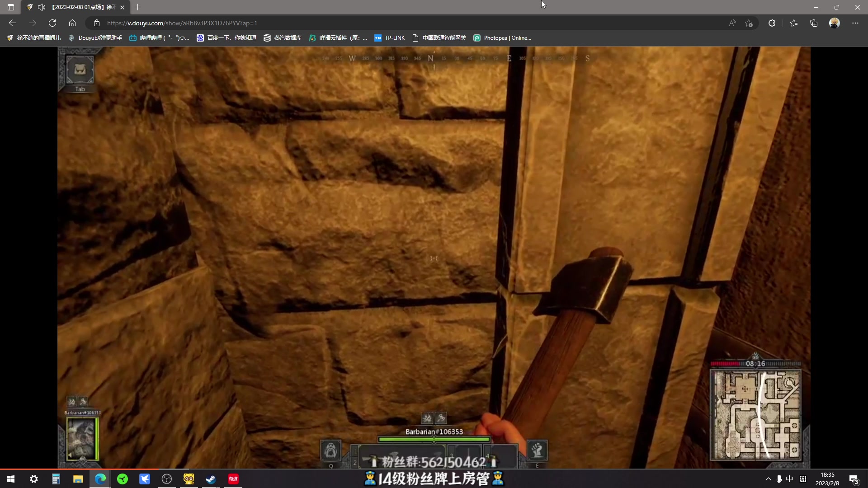This screenshot has height=488, width=868.
Task: Click the green Barbarian health bar
Action: point(434,439)
